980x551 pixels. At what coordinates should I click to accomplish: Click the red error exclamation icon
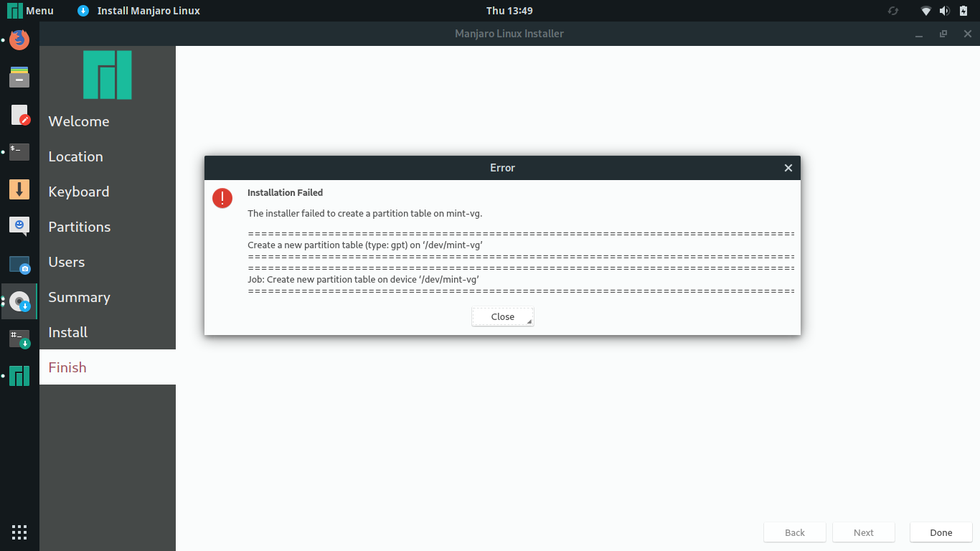[222, 198]
